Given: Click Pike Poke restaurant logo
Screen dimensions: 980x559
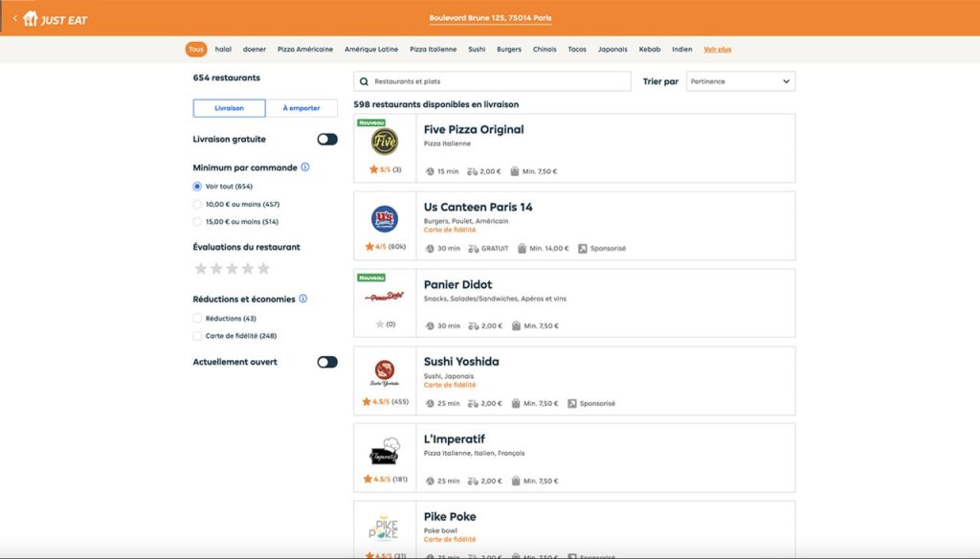Looking at the screenshot, I should pos(383,528).
